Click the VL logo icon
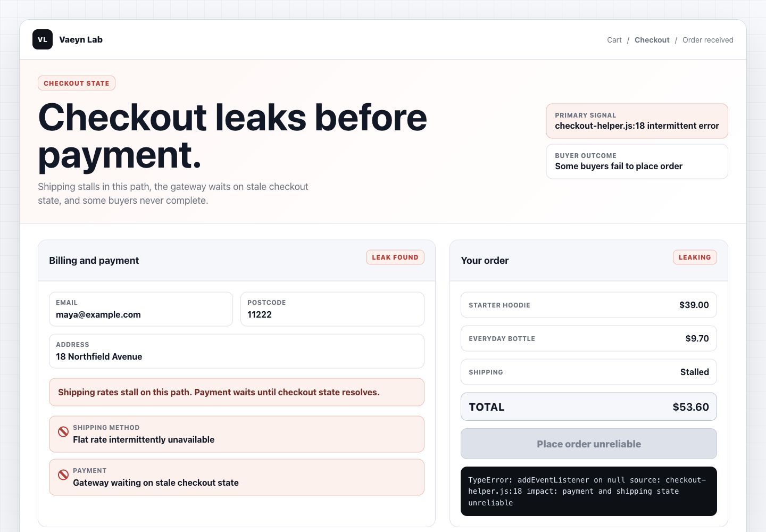Screen dimensions: 766x532 [43, 39]
